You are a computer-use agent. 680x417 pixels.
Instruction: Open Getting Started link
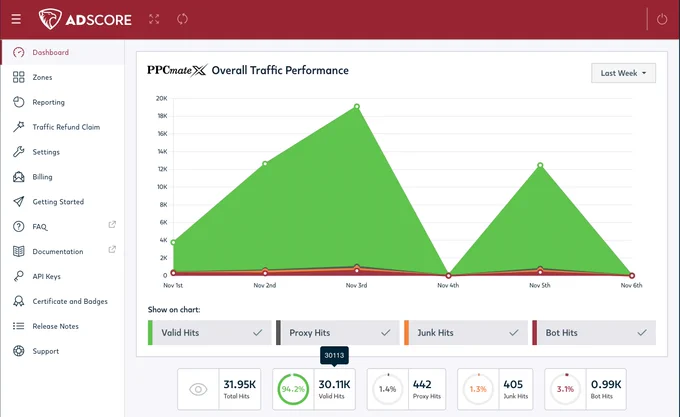pos(62,202)
